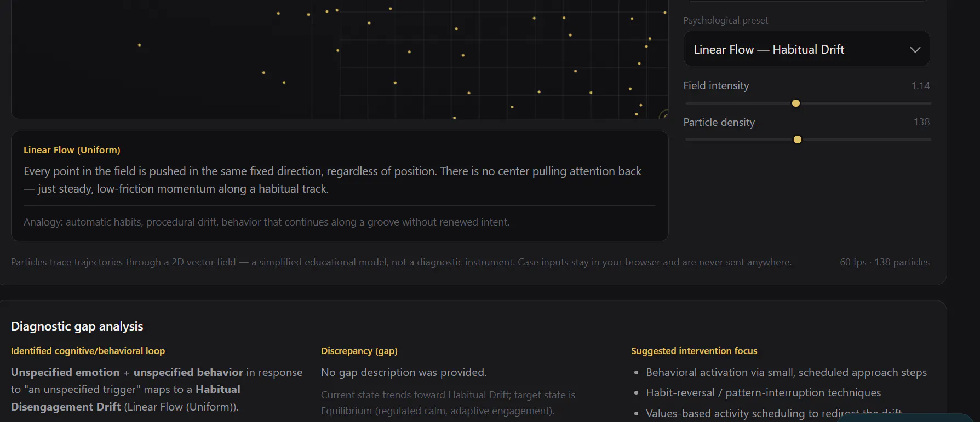Click the Field intensity label
Screen dimensions: 980x422
pyautogui.click(x=716, y=85)
